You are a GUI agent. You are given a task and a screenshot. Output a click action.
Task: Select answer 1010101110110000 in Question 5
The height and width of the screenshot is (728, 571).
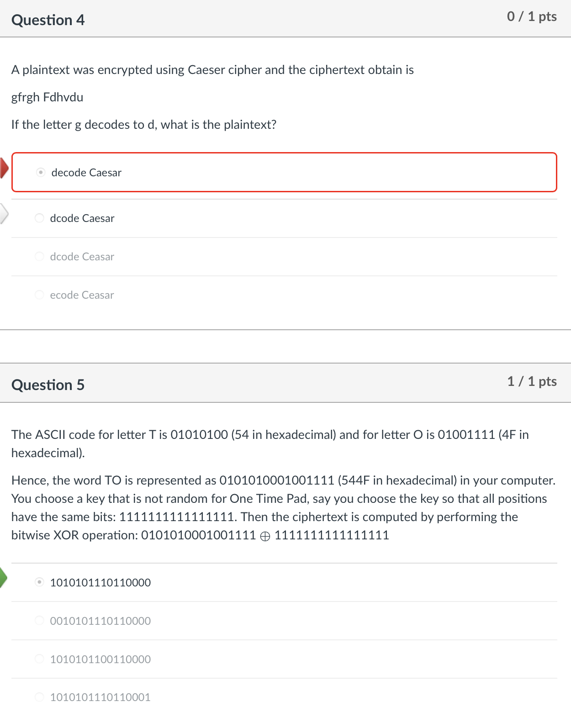click(x=100, y=582)
